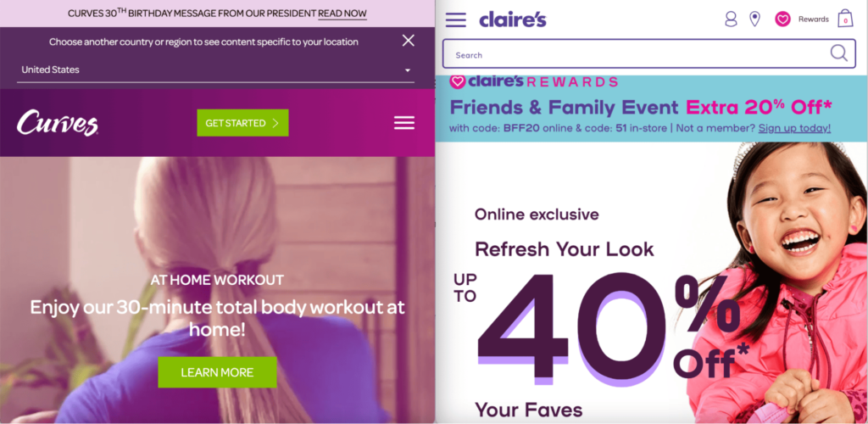
Task: Click into the Search input field
Action: [x=637, y=54]
